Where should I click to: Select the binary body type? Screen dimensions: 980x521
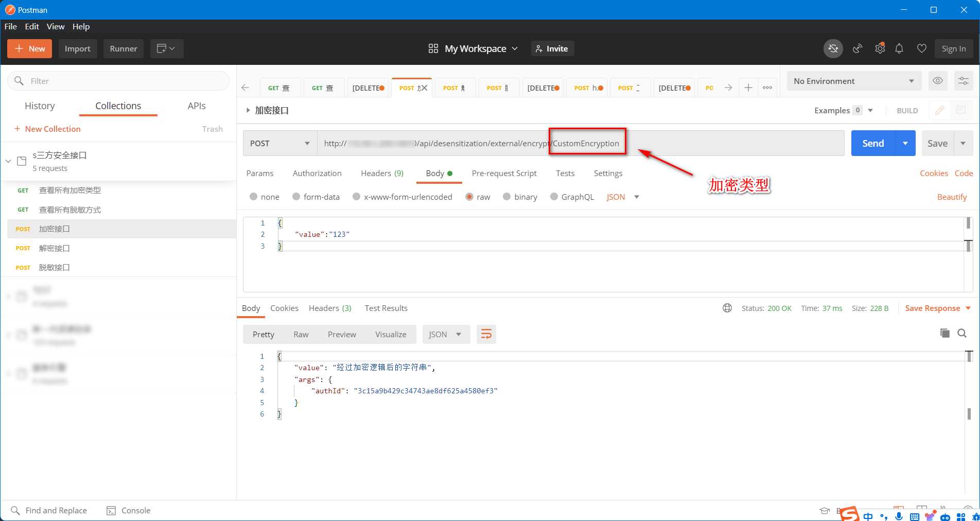(x=507, y=197)
